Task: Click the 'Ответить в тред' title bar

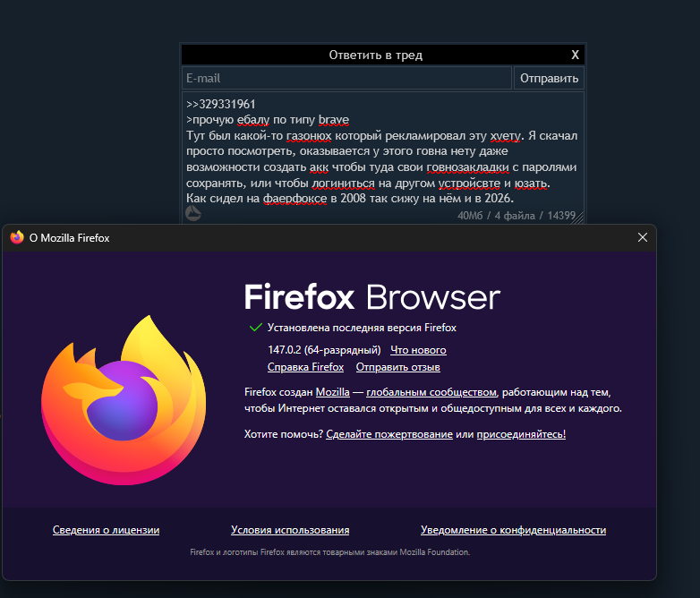Action: click(375, 55)
